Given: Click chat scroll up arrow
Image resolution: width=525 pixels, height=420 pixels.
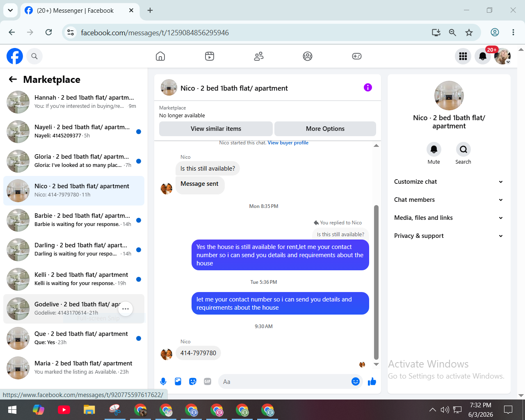Looking at the screenshot, I should 376,146.
